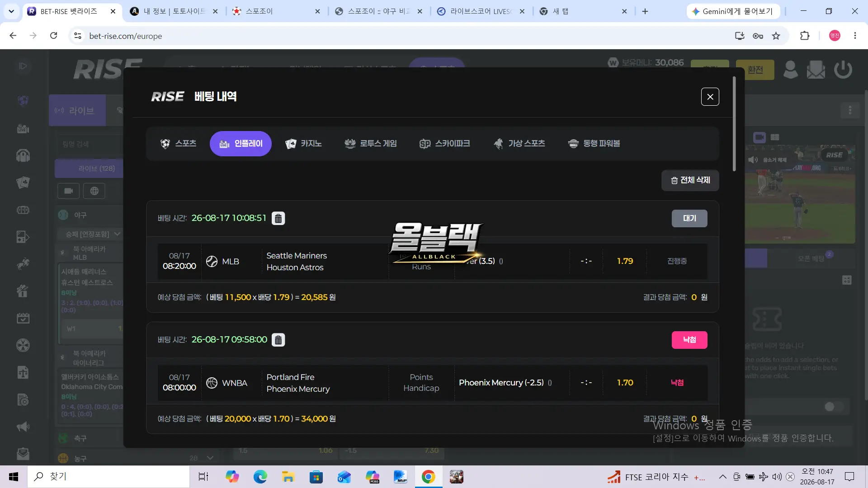
Task: Select the 인플레이 tab
Action: pyautogui.click(x=241, y=144)
